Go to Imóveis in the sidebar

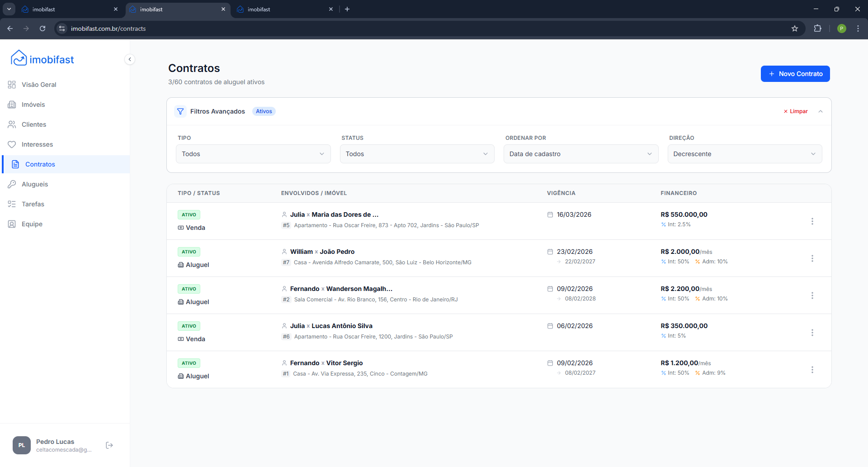[33, 105]
